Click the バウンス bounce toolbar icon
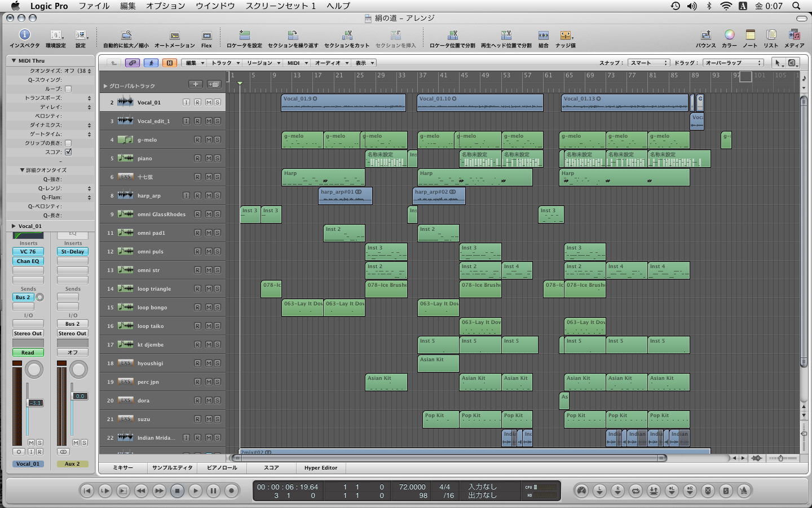The height and width of the screenshot is (508, 812). 705,36
